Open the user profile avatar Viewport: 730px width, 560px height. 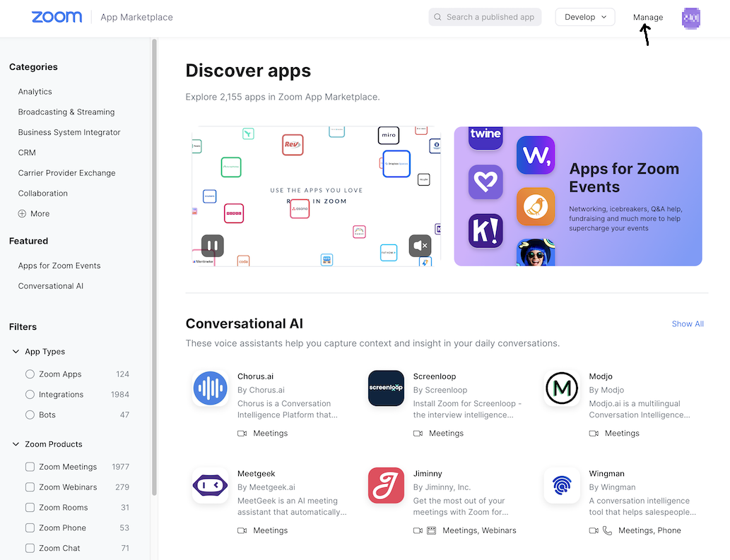point(691,18)
